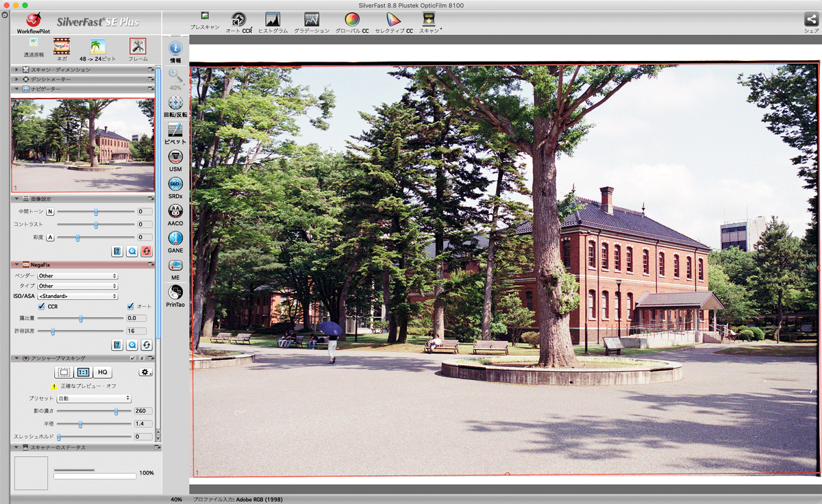Open the ISO/ASA dropdown showing Standard
This screenshot has height=504, width=822.
77,296
